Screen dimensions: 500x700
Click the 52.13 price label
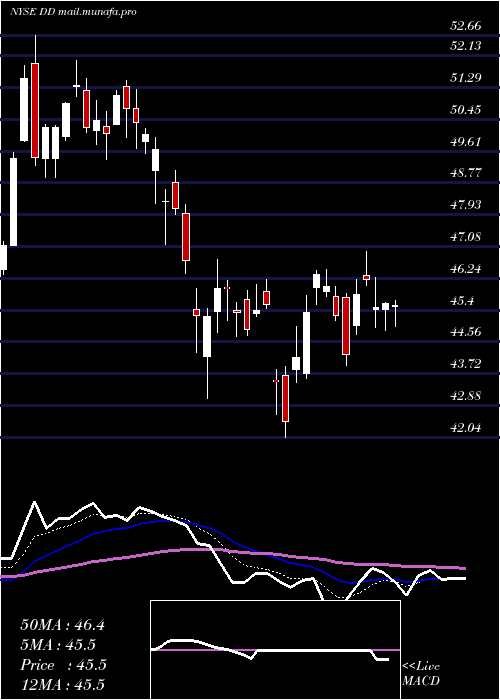466,45
